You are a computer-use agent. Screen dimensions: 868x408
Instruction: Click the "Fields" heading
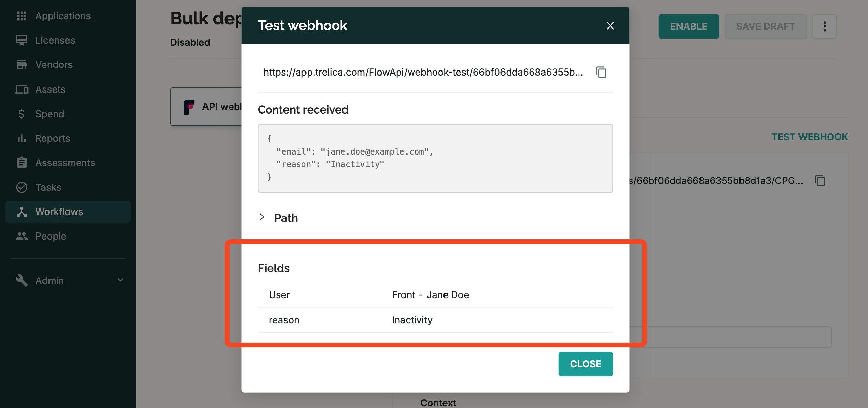274,268
